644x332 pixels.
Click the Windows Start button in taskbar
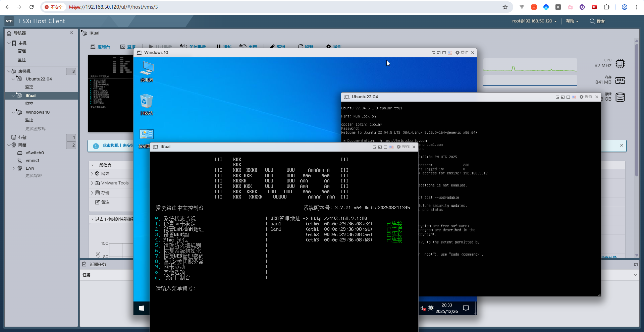[x=142, y=308]
